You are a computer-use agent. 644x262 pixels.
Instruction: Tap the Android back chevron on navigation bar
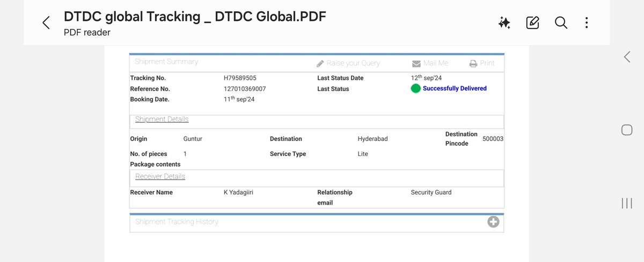(x=626, y=57)
